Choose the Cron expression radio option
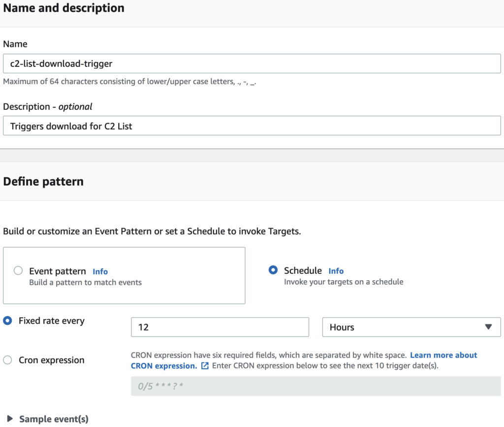Screen dimensions: 504x427 click(8, 360)
